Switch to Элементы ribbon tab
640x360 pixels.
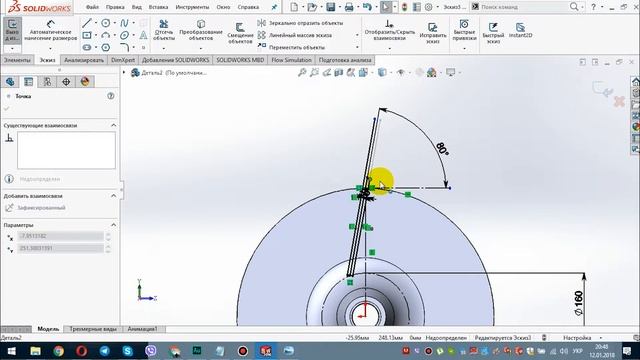(17, 60)
